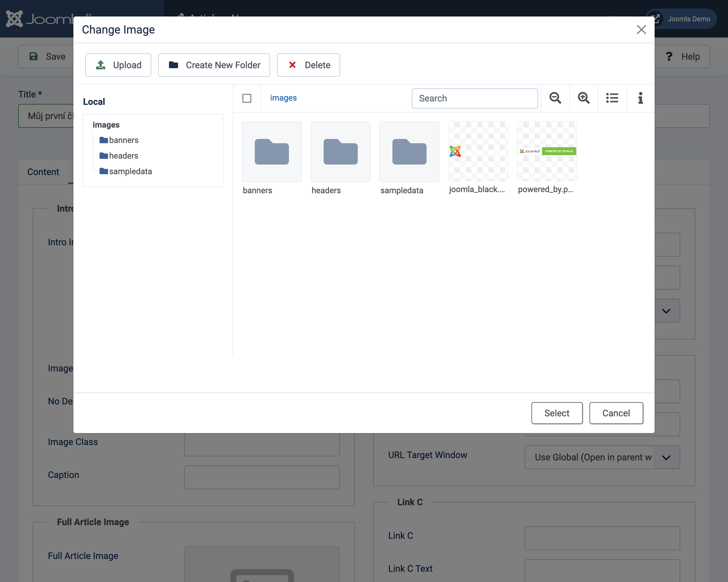The height and width of the screenshot is (582, 728).
Task: Click in the Search field
Action: pos(474,98)
